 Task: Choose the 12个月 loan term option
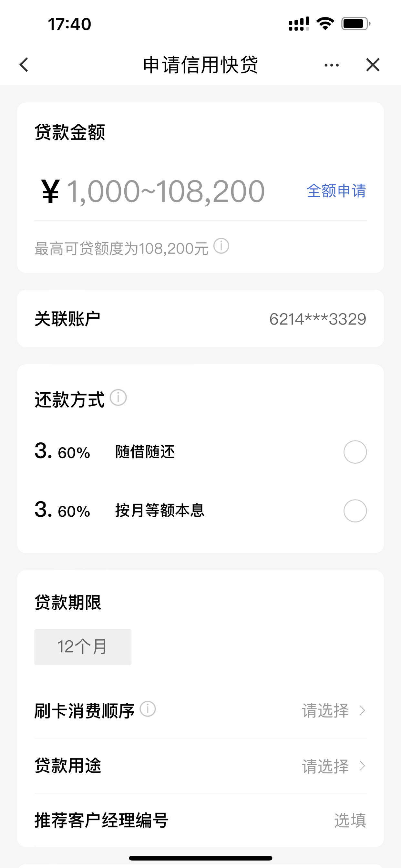(83, 647)
